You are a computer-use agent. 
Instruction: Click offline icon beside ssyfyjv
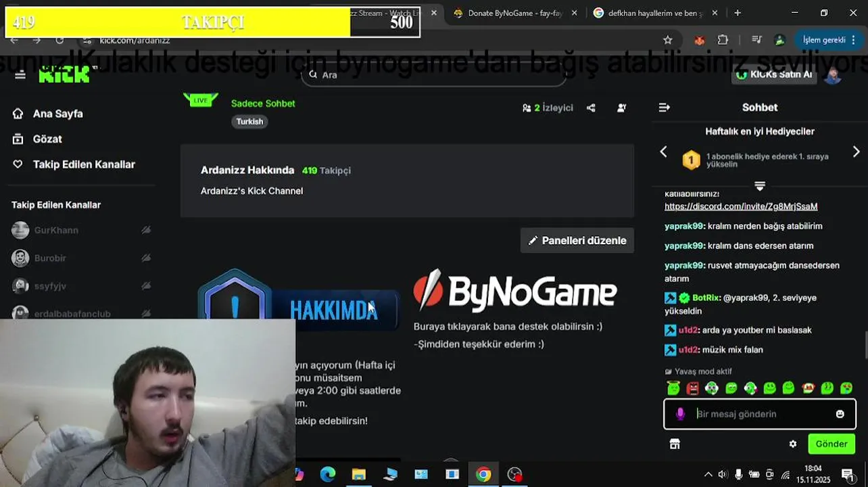pyautogui.click(x=145, y=286)
